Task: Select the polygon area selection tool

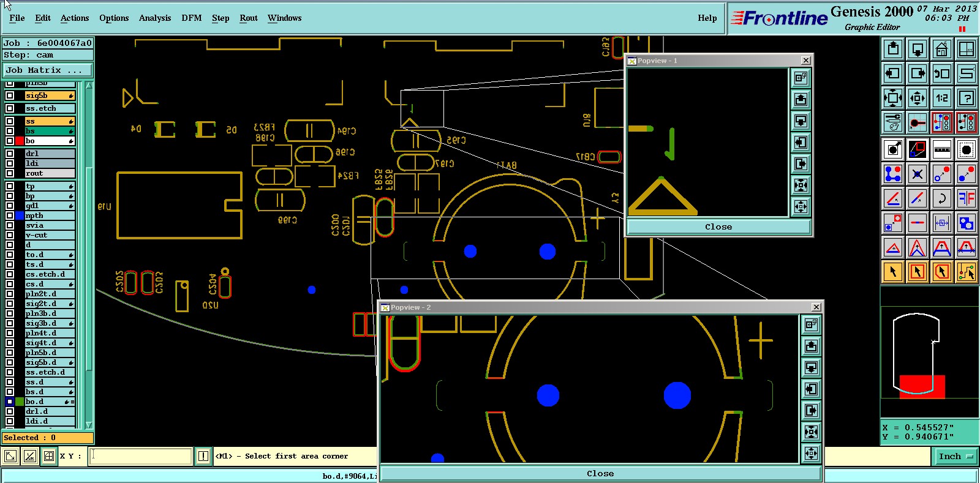Action: pyautogui.click(x=942, y=271)
